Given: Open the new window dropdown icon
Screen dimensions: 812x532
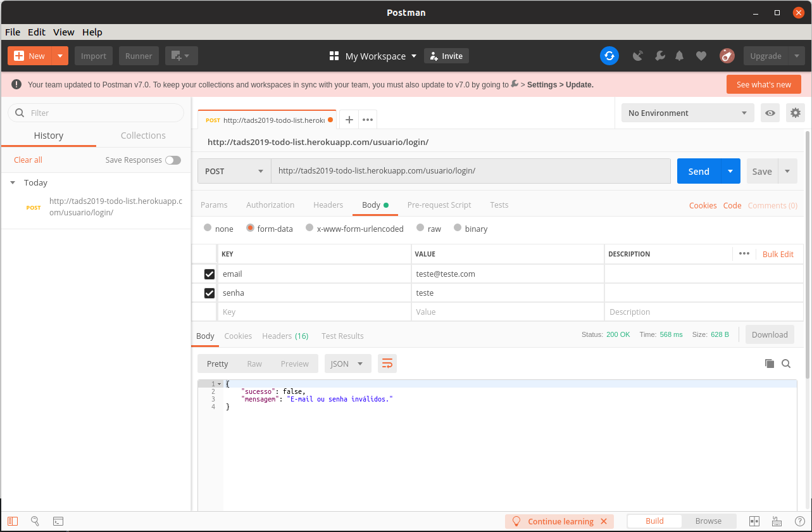Looking at the screenshot, I should 182,56.
